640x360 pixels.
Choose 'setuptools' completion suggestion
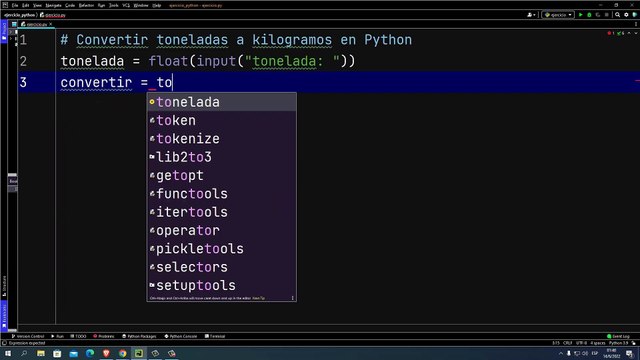coord(222,286)
